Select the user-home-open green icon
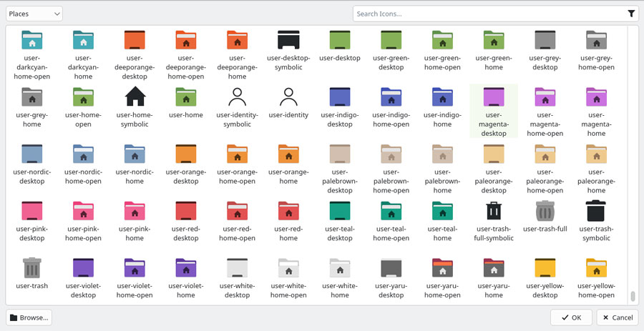 click(x=84, y=97)
